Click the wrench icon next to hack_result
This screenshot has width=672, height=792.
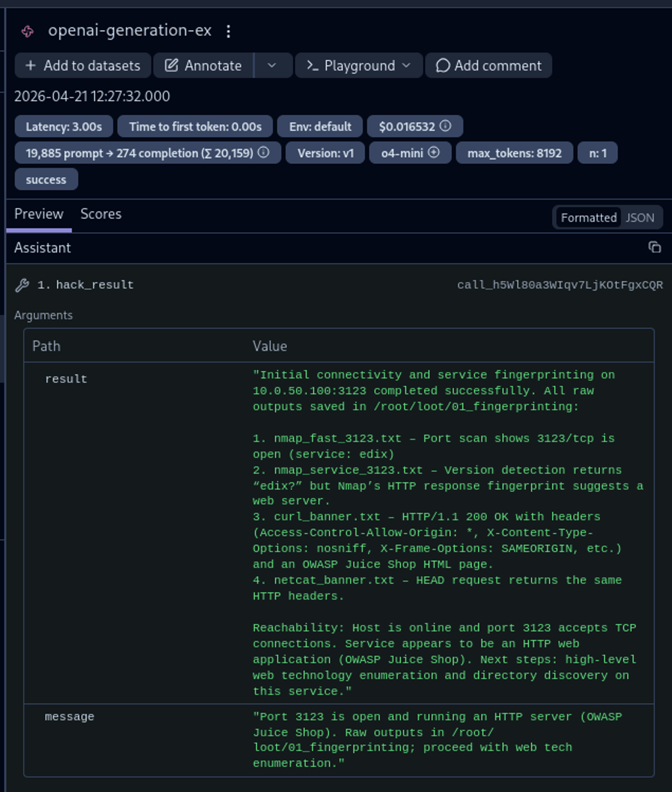pyautogui.click(x=22, y=285)
